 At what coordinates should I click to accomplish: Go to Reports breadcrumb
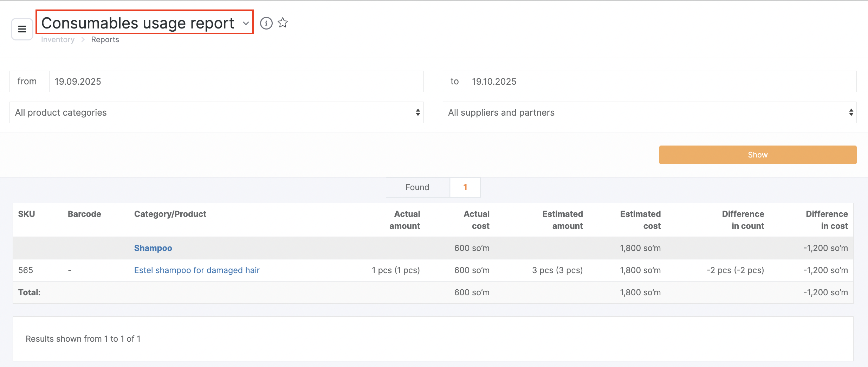pyautogui.click(x=105, y=40)
